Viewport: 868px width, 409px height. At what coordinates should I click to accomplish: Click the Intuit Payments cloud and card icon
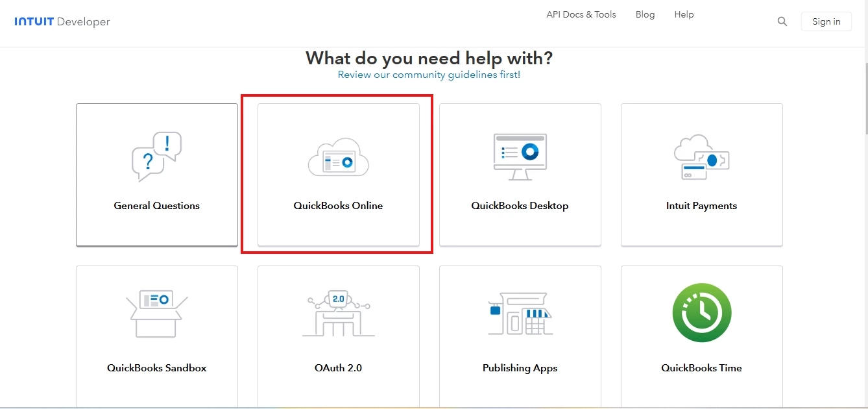[x=701, y=156]
